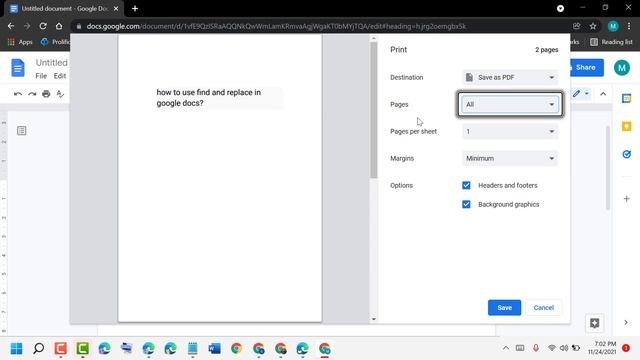Open Google Calendar side panel icon

tap(627, 98)
